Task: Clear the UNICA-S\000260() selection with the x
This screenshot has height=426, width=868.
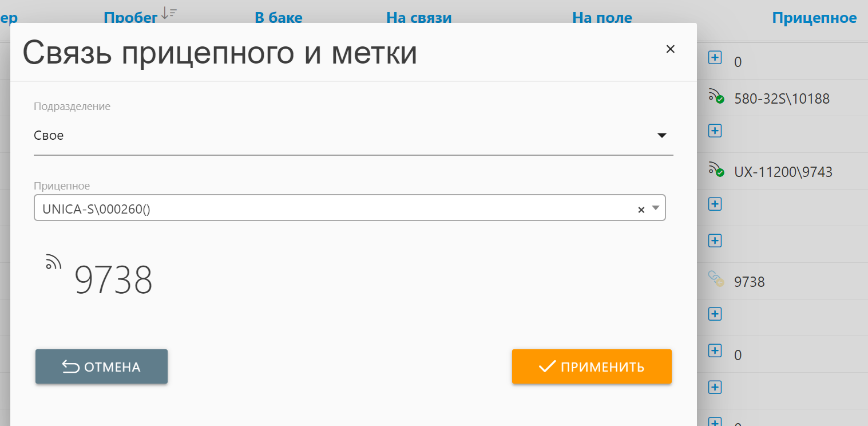Action: (641, 210)
